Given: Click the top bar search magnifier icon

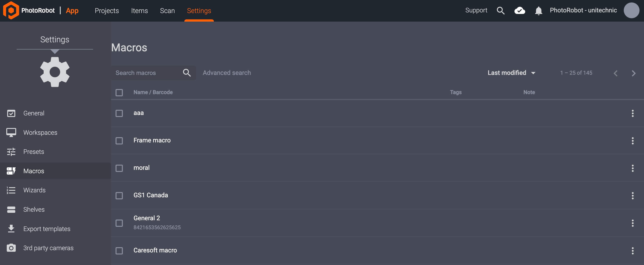Looking at the screenshot, I should [501, 11].
